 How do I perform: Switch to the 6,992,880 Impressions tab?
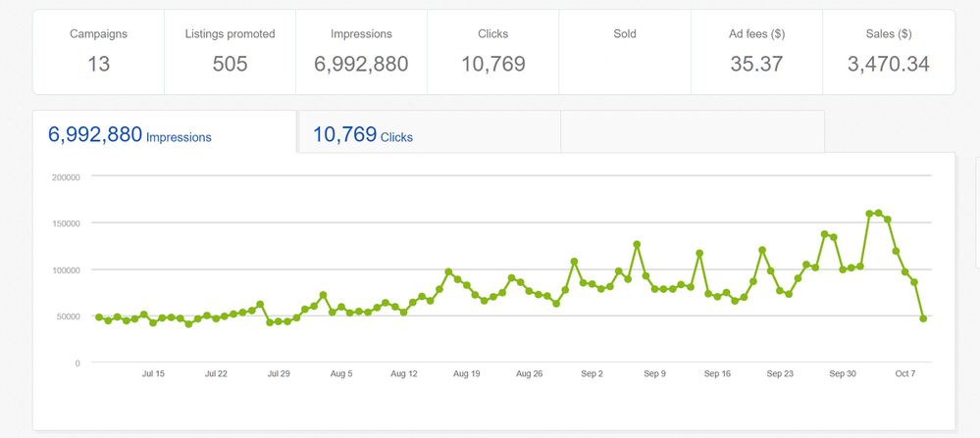click(x=164, y=133)
